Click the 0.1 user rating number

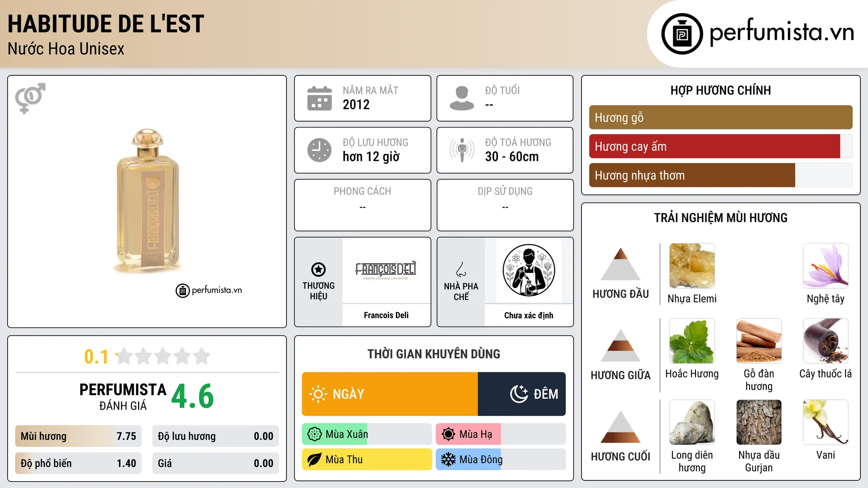pos(96,357)
